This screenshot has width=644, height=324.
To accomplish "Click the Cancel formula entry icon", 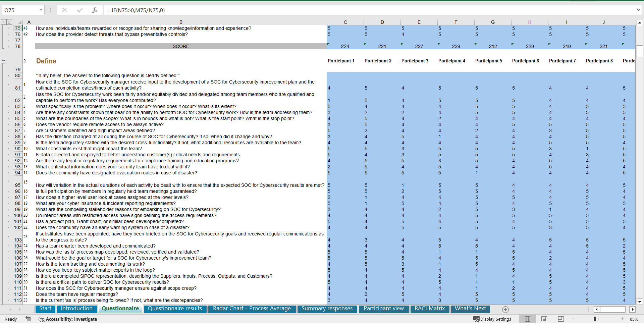I will click(64, 10).
